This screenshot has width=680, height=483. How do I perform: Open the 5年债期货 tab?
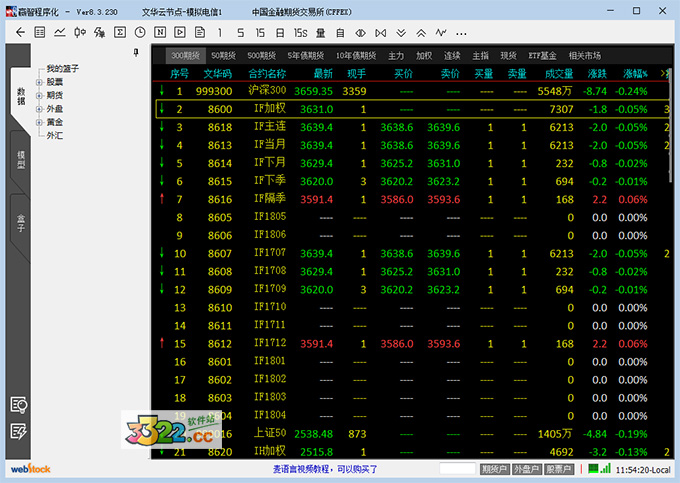(306, 55)
